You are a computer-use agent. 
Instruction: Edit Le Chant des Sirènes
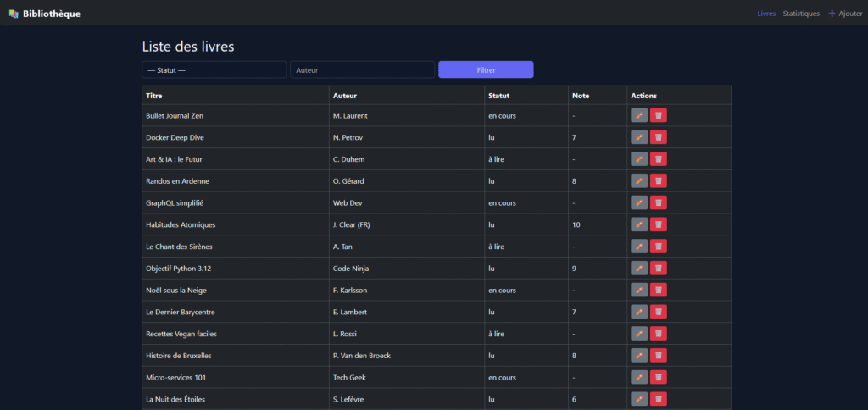point(639,247)
